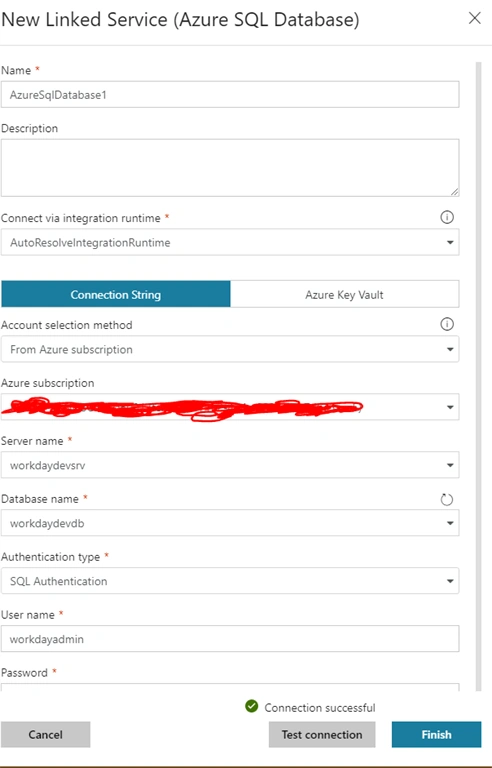Click the info icon beside Account selection method
Screen dimensions: 492x768
[x=446, y=324]
